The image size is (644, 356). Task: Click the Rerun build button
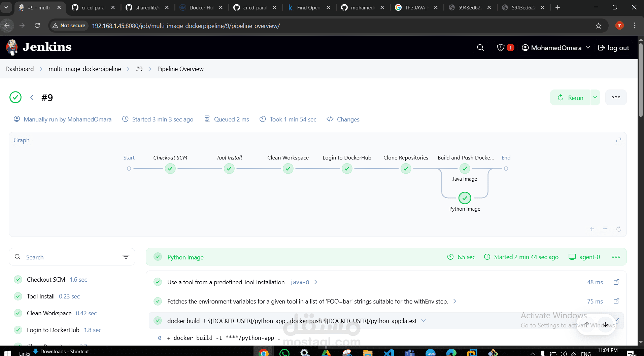point(571,98)
